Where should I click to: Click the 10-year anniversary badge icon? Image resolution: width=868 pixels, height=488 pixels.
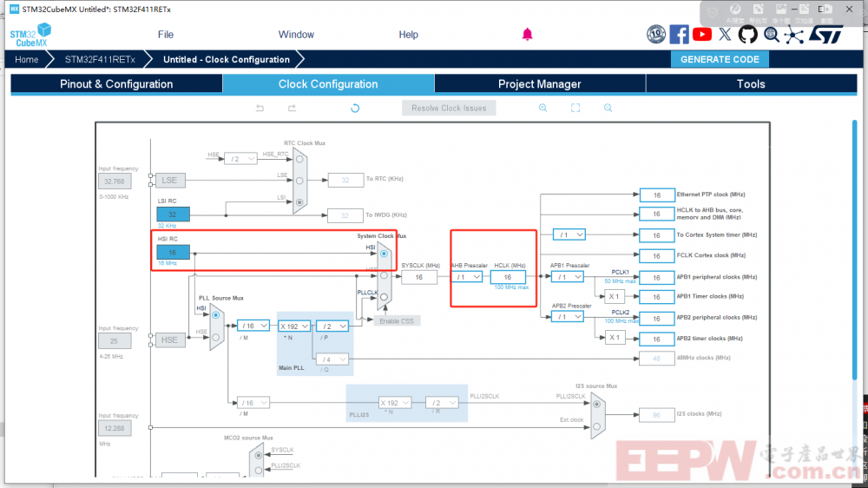pos(656,35)
